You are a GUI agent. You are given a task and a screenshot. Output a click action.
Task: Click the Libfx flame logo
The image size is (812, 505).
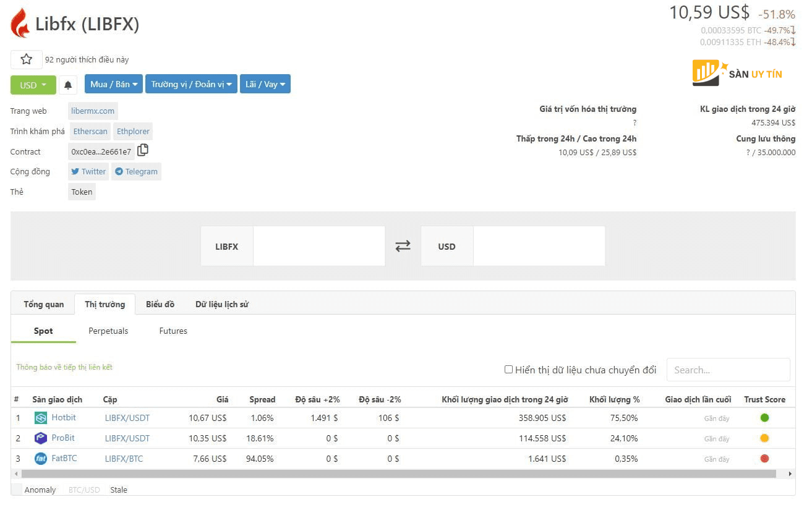[20, 23]
